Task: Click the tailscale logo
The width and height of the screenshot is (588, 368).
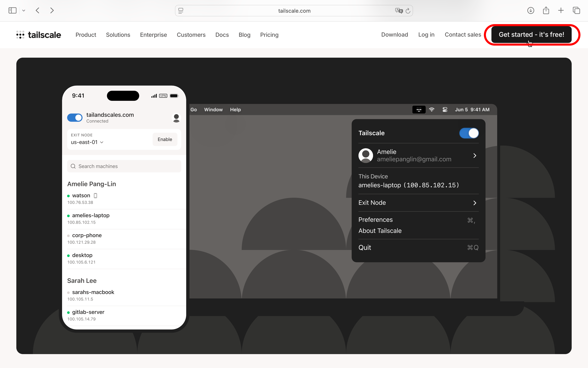Action: click(38, 35)
